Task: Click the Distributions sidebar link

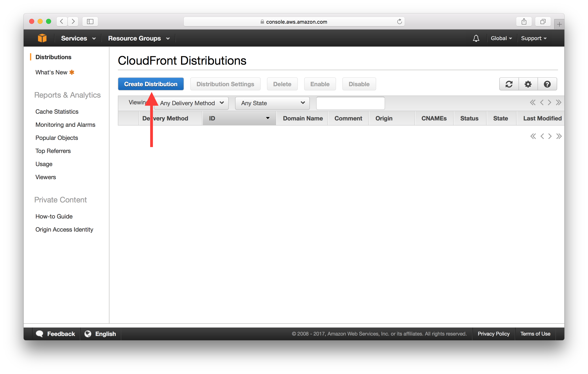Action: pos(54,56)
